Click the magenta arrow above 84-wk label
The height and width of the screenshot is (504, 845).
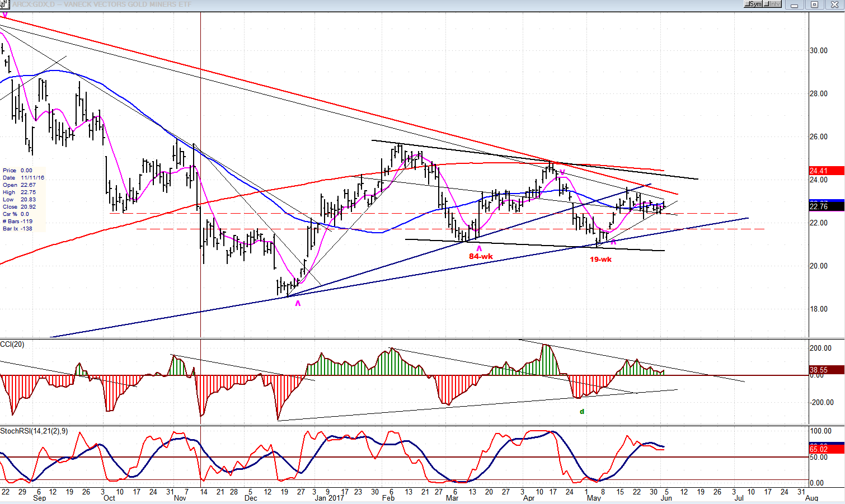coord(479,248)
